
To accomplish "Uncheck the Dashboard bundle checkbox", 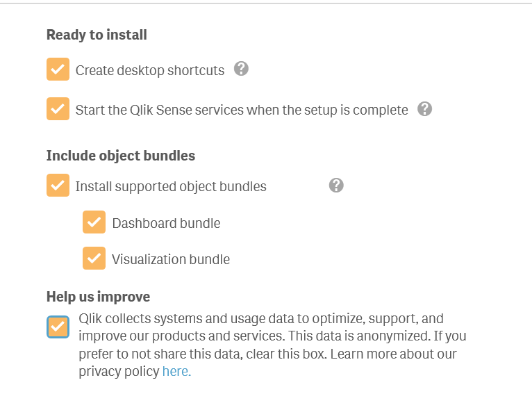I will 94,222.
